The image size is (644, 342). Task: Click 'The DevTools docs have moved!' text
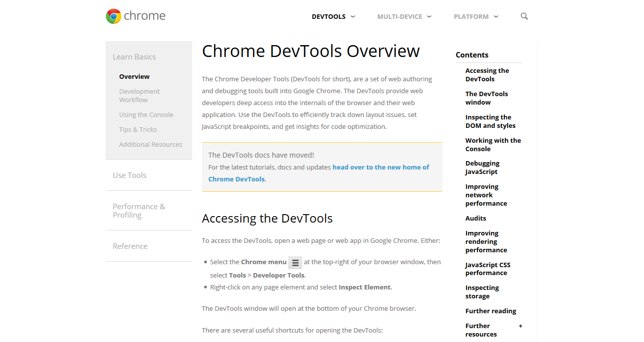[261, 155]
